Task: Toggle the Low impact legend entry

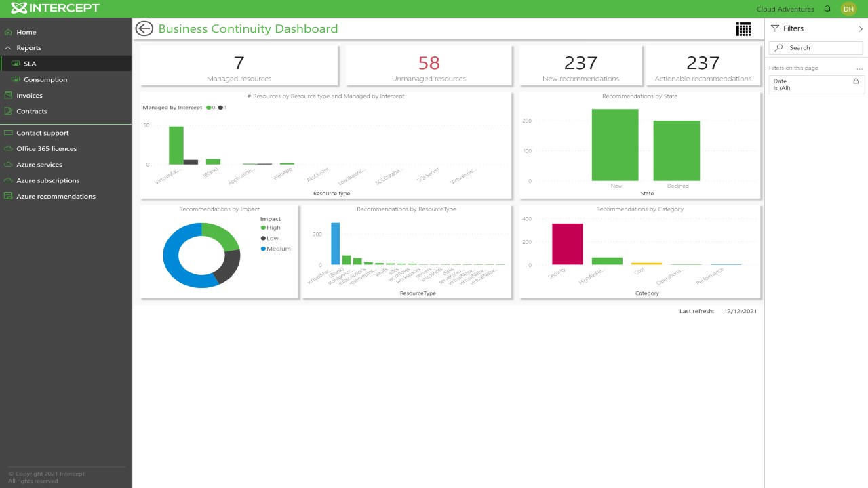Action: tap(270, 239)
